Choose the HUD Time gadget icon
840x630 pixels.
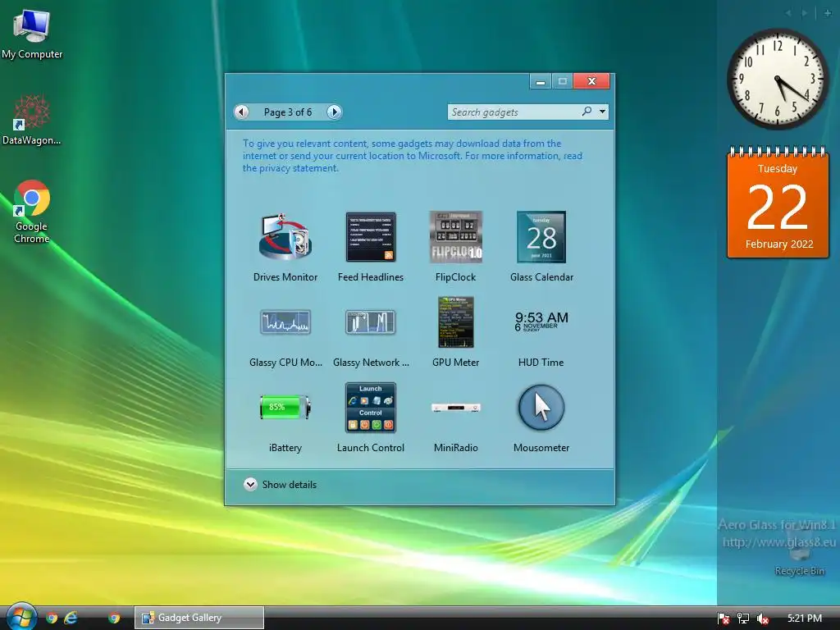pos(541,322)
